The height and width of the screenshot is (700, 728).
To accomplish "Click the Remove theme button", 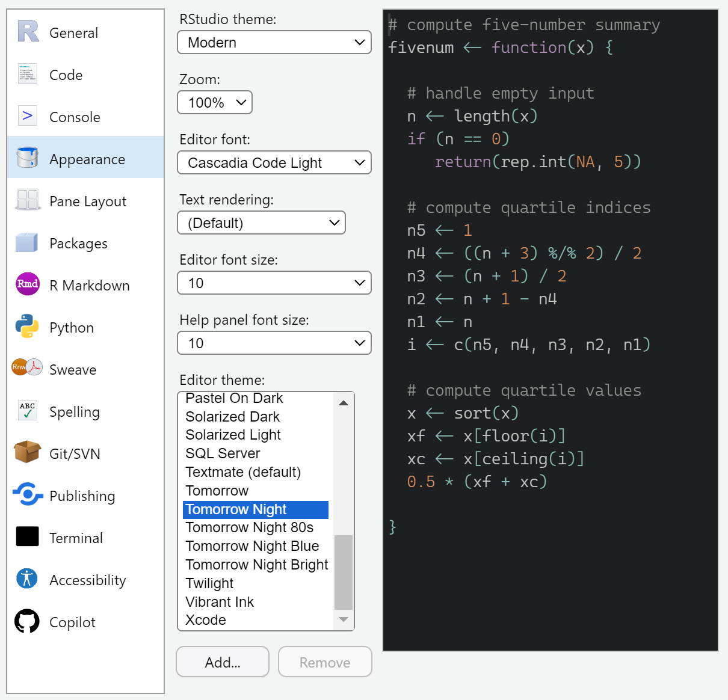I will 325,662.
